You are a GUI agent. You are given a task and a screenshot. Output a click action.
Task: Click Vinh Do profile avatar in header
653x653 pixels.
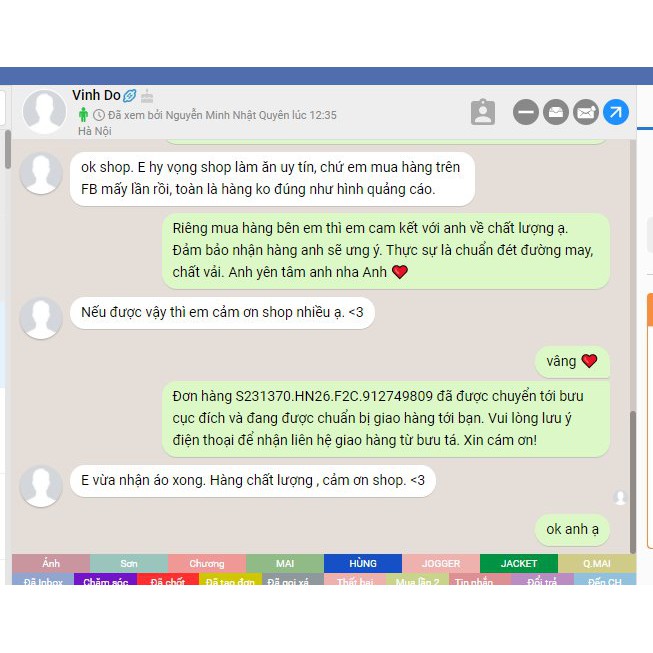[x=45, y=112]
